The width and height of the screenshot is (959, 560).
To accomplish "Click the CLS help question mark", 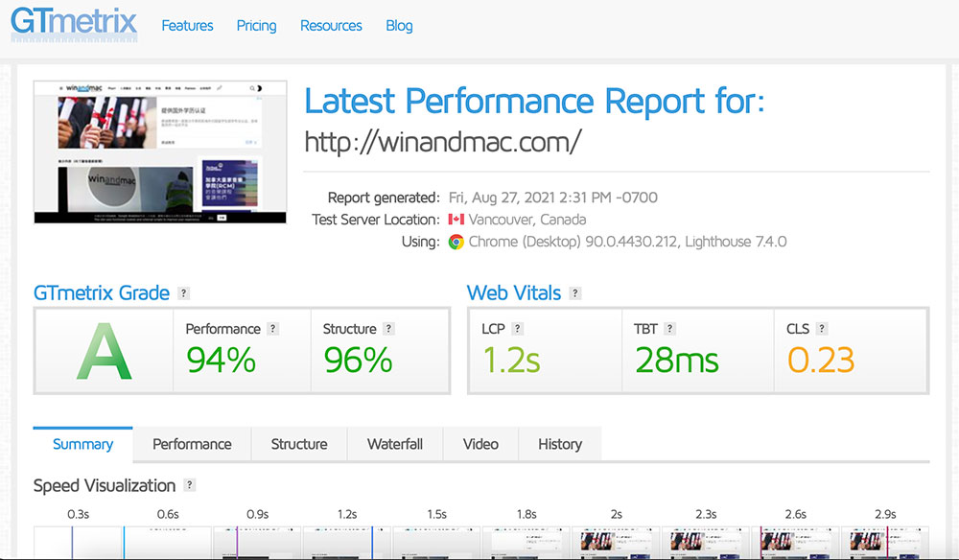I will tap(823, 329).
